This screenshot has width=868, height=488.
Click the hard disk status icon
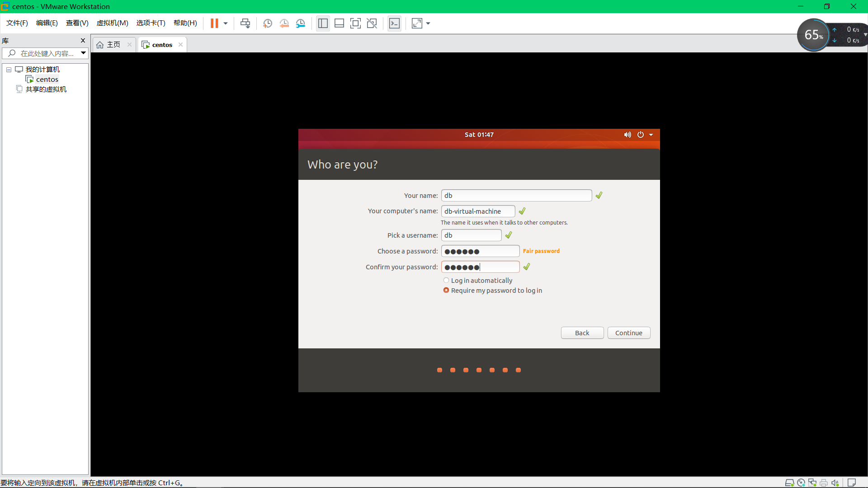click(x=789, y=483)
